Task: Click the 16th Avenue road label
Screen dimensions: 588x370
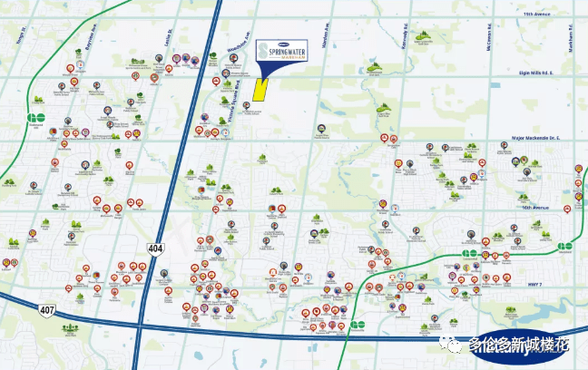Action: [x=535, y=208]
